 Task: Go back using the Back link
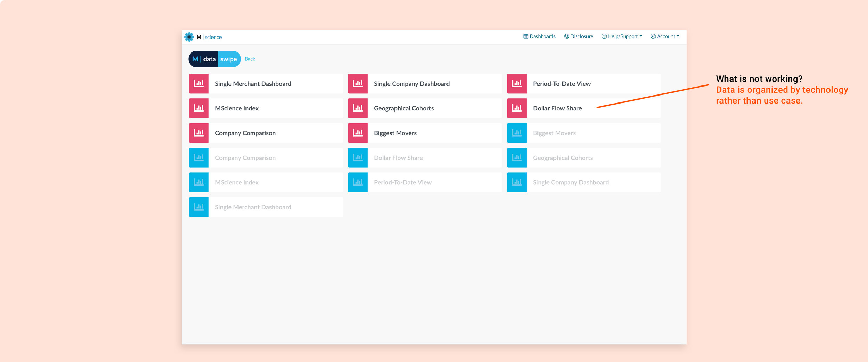tap(250, 59)
